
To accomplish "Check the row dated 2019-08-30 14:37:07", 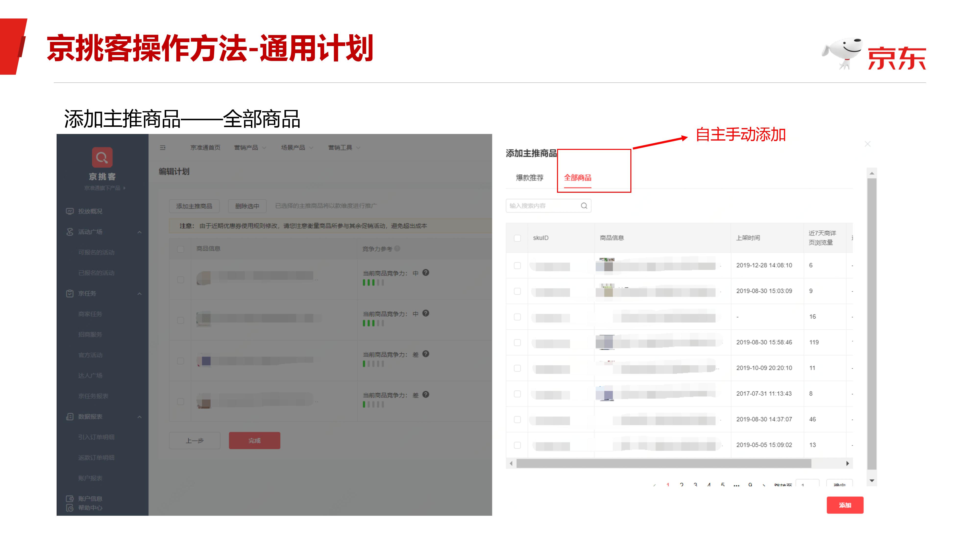I will pos(517,419).
